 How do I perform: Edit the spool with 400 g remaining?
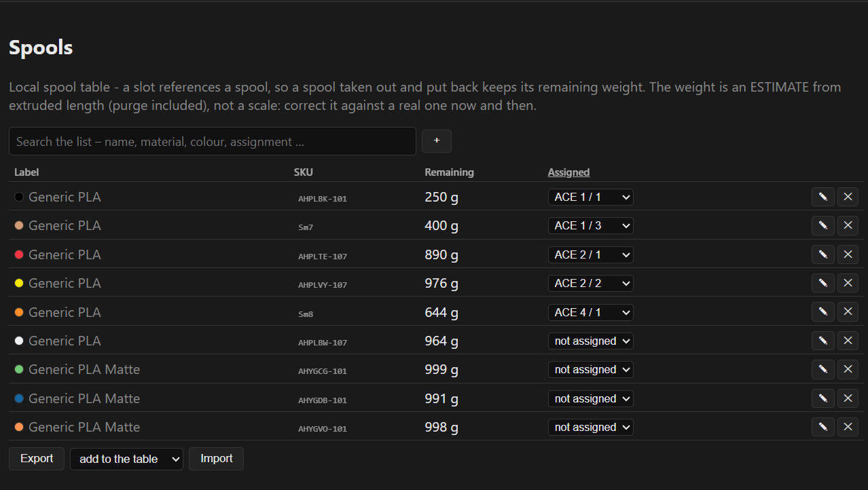pyautogui.click(x=823, y=225)
